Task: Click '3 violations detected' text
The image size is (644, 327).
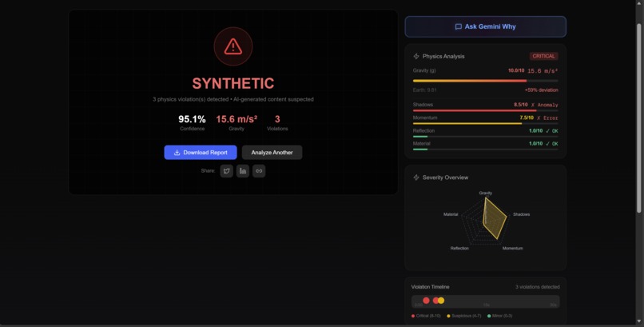Action: [538, 287]
